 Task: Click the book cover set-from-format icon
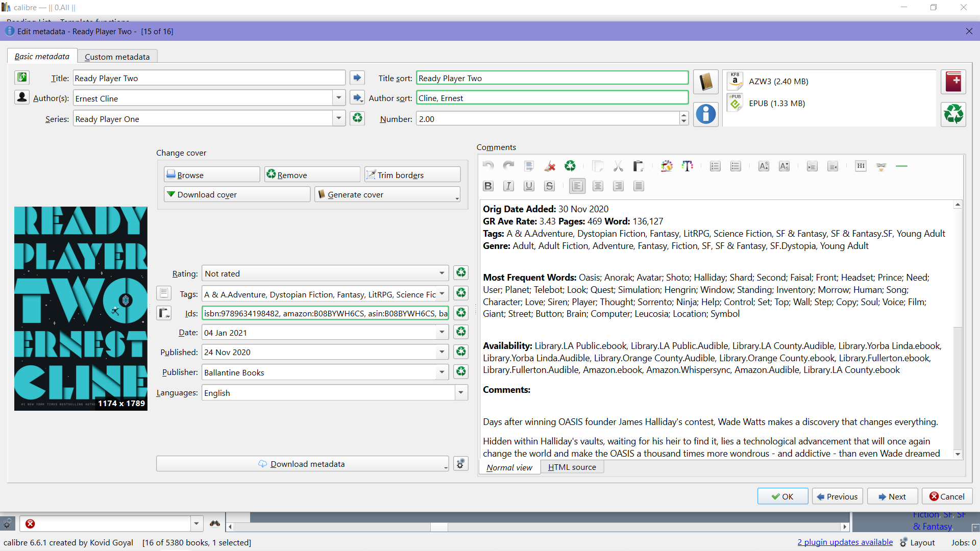[706, 82]
